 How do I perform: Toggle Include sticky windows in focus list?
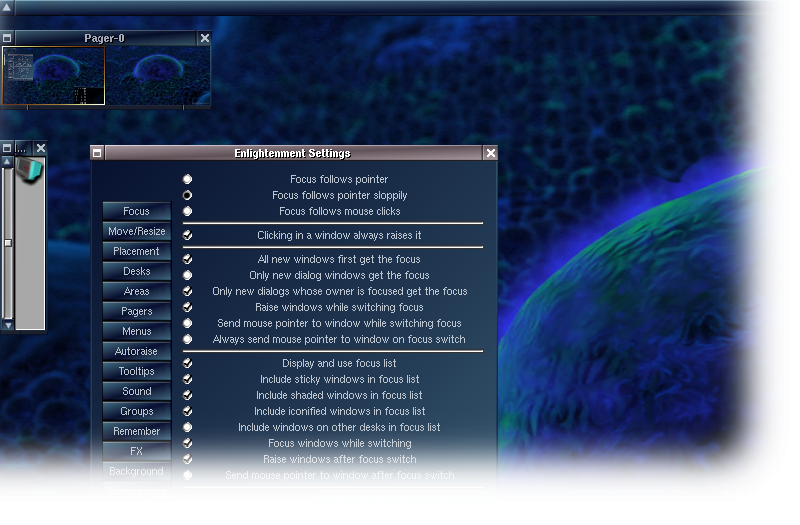tap(188, 379)
